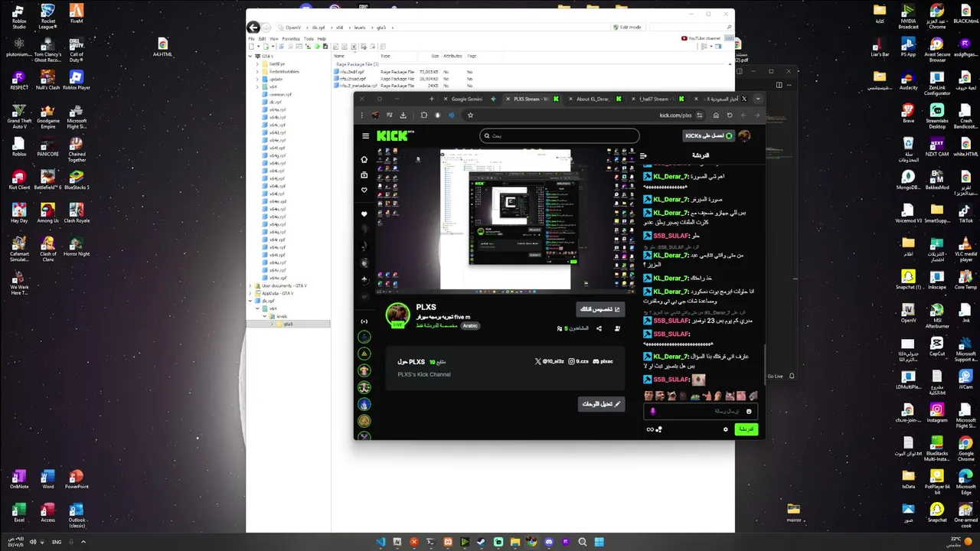
Task: Open site settings icon in address bar
Action: (699, 116)
